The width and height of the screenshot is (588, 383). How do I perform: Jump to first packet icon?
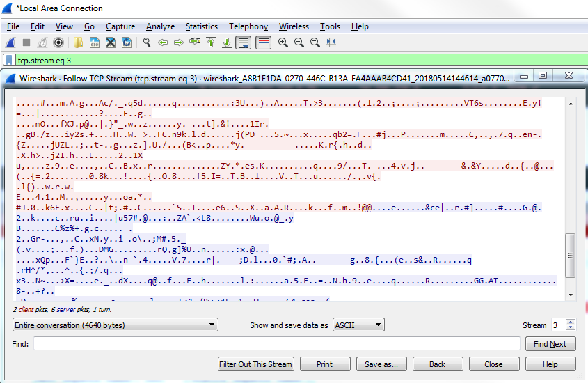coord(211,42)
